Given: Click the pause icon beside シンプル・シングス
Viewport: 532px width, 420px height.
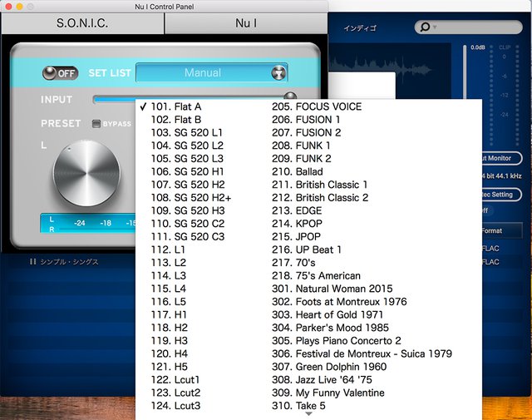Looking at the screenshot, I should tap(33, 262).
